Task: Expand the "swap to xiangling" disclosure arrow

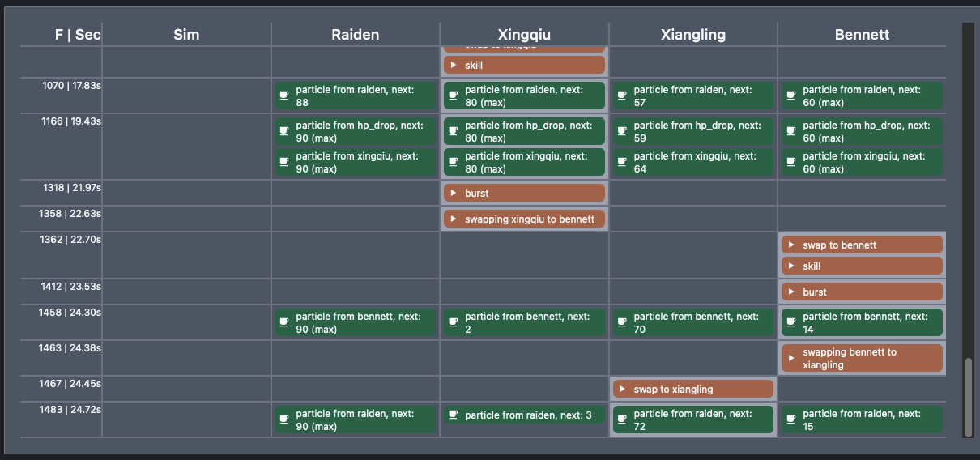Action: click(622, 390)
